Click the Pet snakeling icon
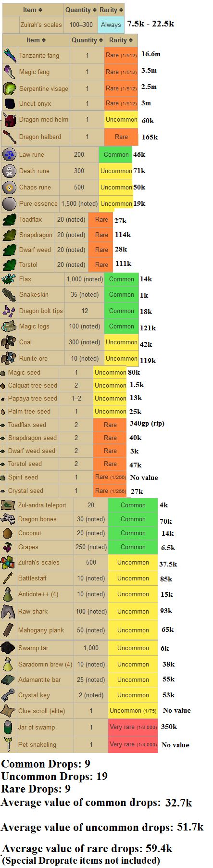Viewport: 213px width, 868px height. [8, 744]
